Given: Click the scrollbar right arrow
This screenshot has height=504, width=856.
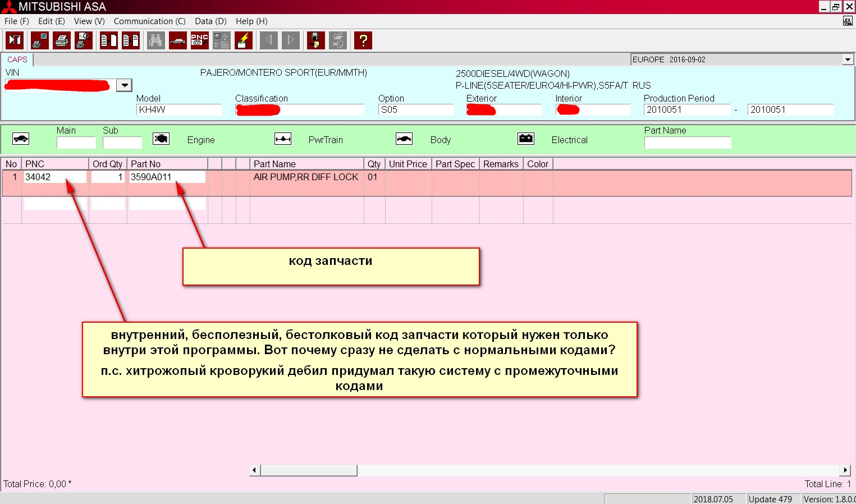Looking at the screenshot, I should pos(845,470).
